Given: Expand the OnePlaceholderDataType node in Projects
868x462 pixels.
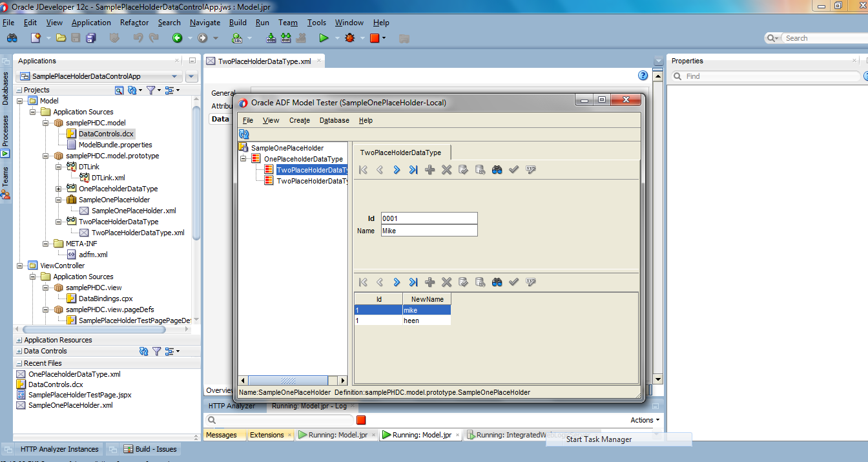Looking at the screenshot, I should pos(59,189).
